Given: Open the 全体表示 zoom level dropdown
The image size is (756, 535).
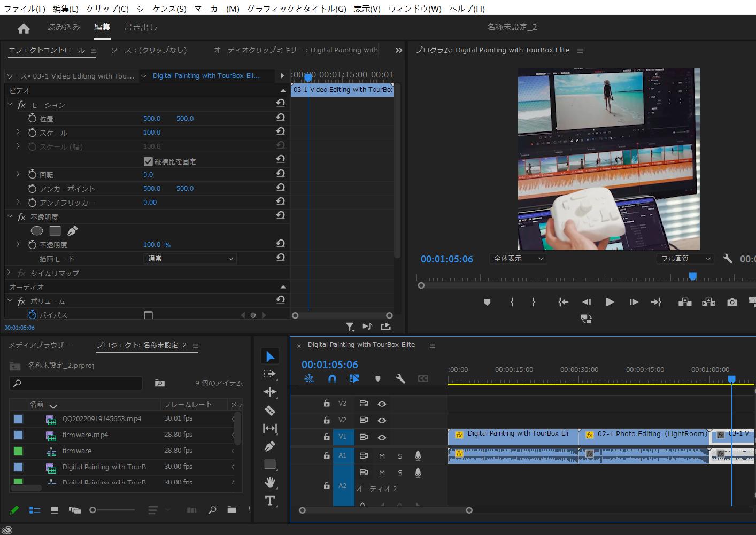Looking at the screenshot, I should [x=518, y=258].
